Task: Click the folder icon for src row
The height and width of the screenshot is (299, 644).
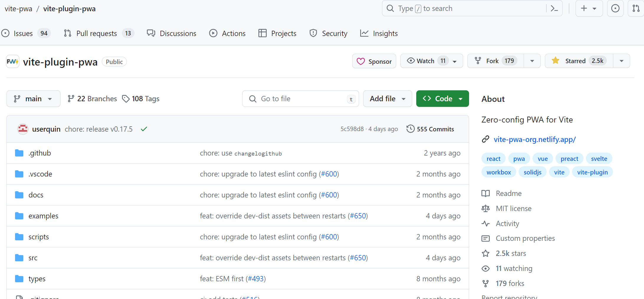Action: tap(19, 258)
